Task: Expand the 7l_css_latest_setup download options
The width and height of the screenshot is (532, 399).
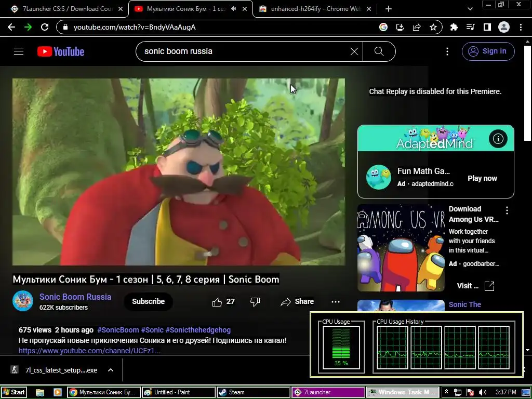Action: 111,370
